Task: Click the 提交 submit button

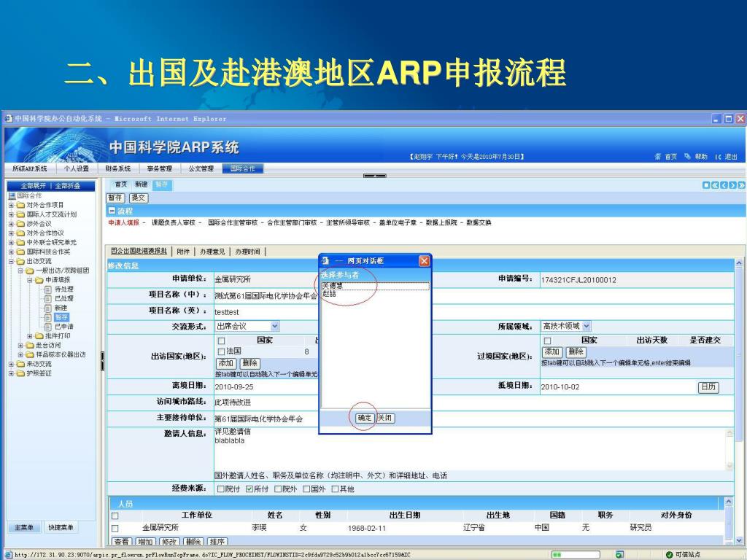Action: click(139, 198)
